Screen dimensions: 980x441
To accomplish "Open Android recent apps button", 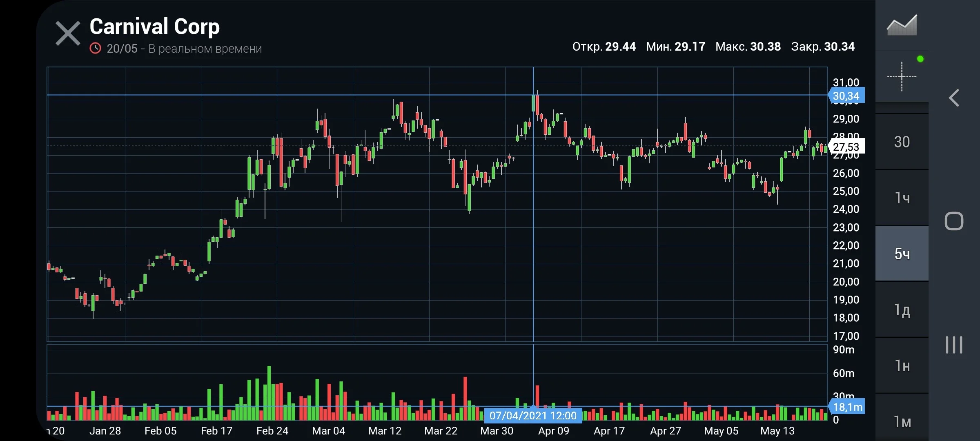I will (x=954, y=345).
